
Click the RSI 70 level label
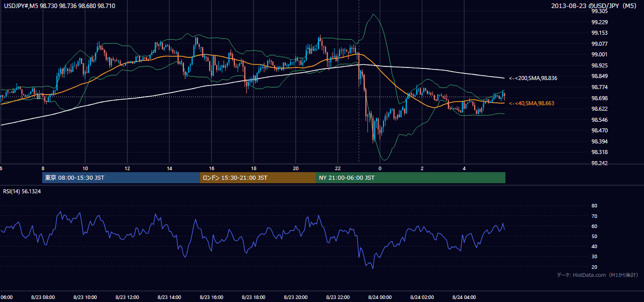click(594, 216)
